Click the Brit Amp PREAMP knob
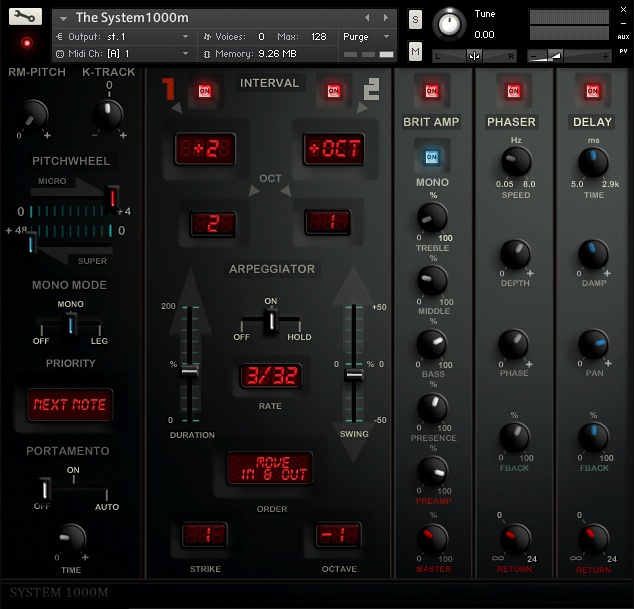 432,472
